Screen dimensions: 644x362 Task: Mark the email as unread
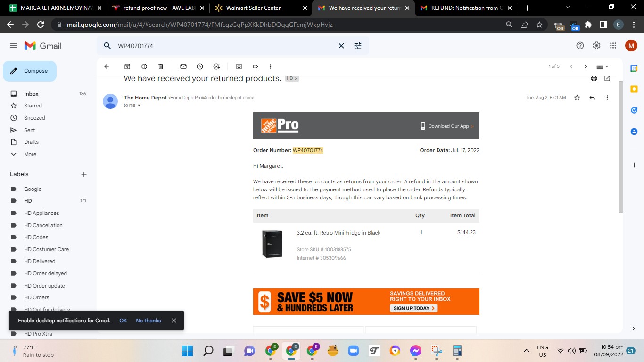click(183, 66)
